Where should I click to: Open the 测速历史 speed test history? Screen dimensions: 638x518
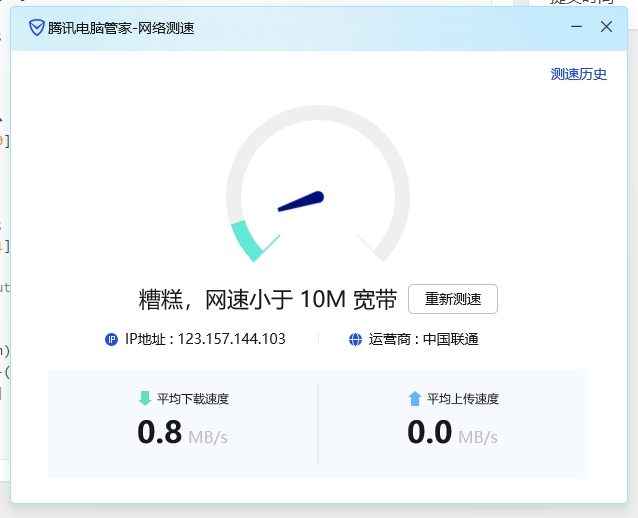point(578,74)
